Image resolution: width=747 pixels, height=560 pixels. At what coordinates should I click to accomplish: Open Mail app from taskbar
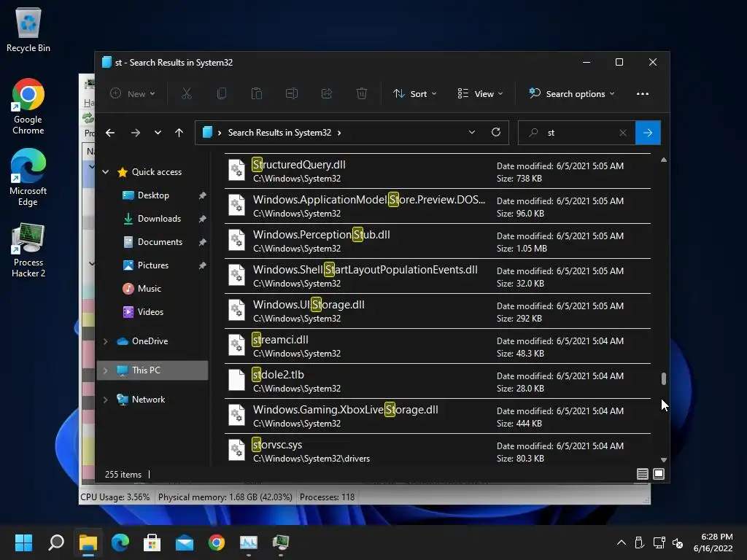(185, 542)
